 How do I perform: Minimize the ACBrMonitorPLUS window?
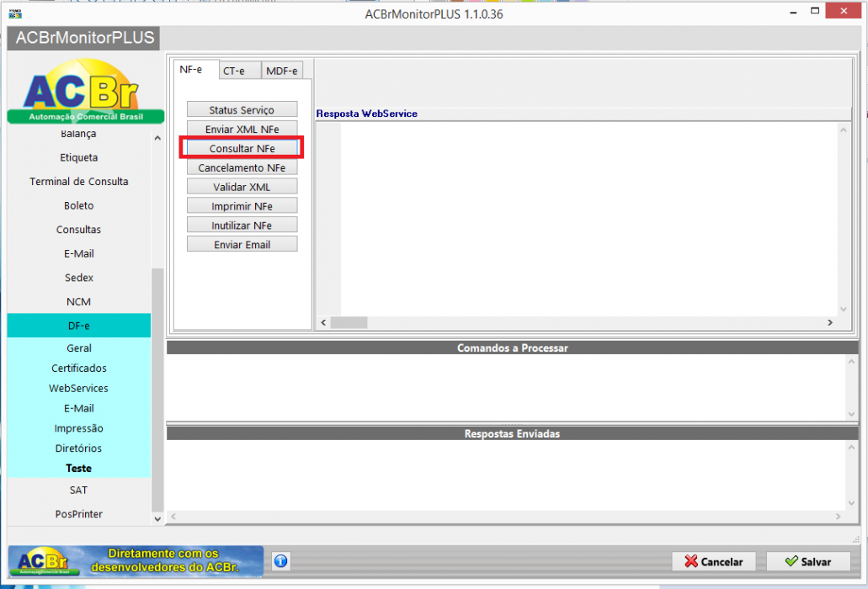click(793, 12)
